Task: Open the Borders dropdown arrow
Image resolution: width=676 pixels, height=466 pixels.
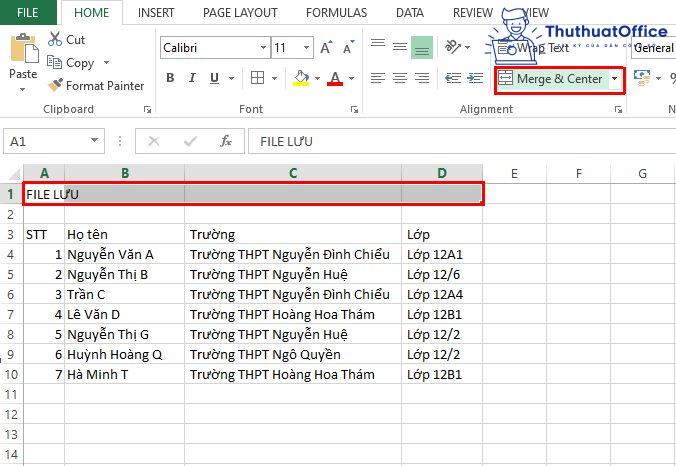Action: pos(274,78)
